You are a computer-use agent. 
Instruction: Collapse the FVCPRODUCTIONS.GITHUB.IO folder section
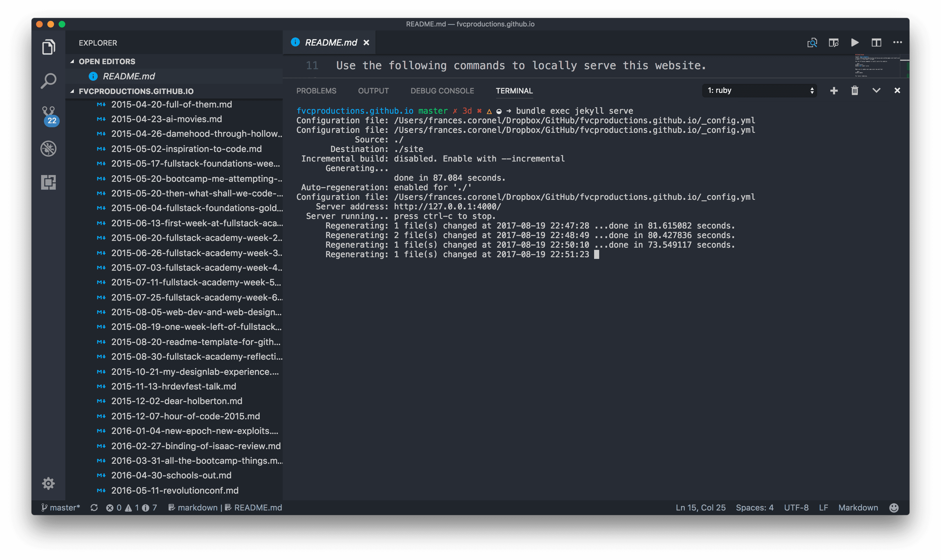tap(136, 91)
